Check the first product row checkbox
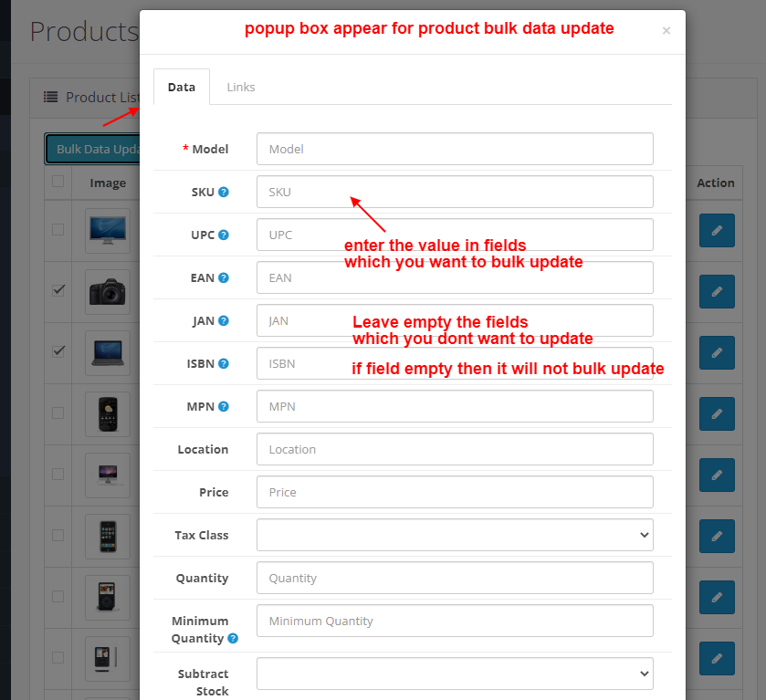766x700 pixels. (x=58, y=230)
